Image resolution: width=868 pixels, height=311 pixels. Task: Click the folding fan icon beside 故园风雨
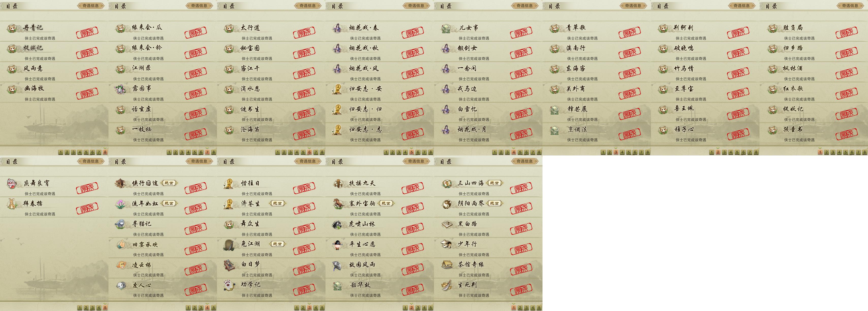(x=338, y=265)
